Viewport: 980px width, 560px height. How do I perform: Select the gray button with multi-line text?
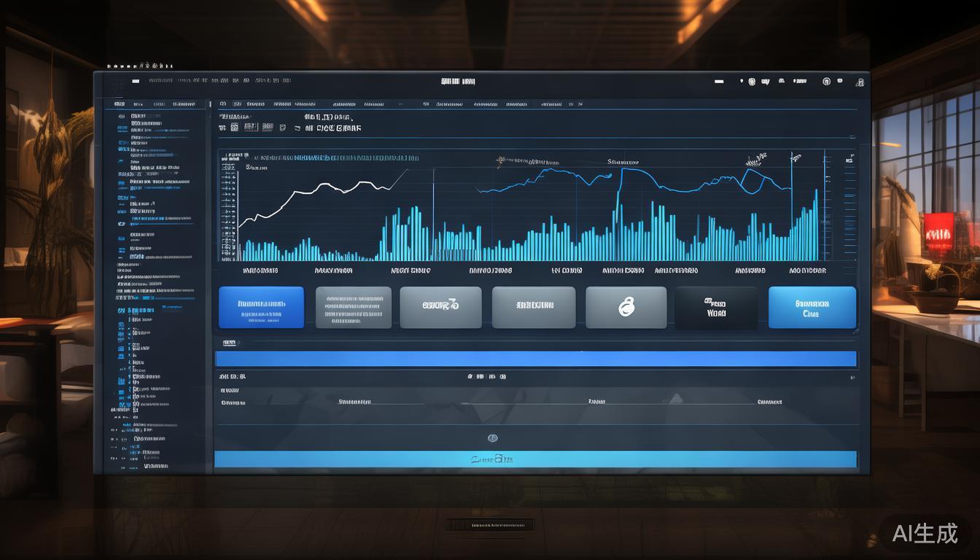[353, 307]
